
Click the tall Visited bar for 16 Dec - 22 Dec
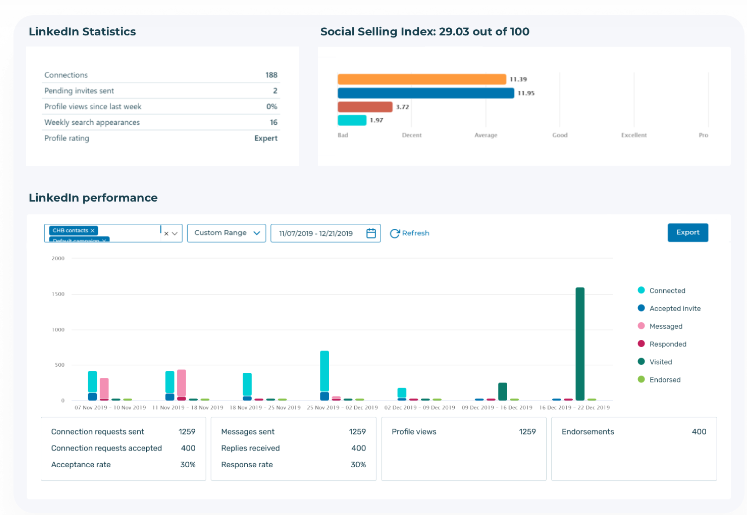[x=580, y=343]
